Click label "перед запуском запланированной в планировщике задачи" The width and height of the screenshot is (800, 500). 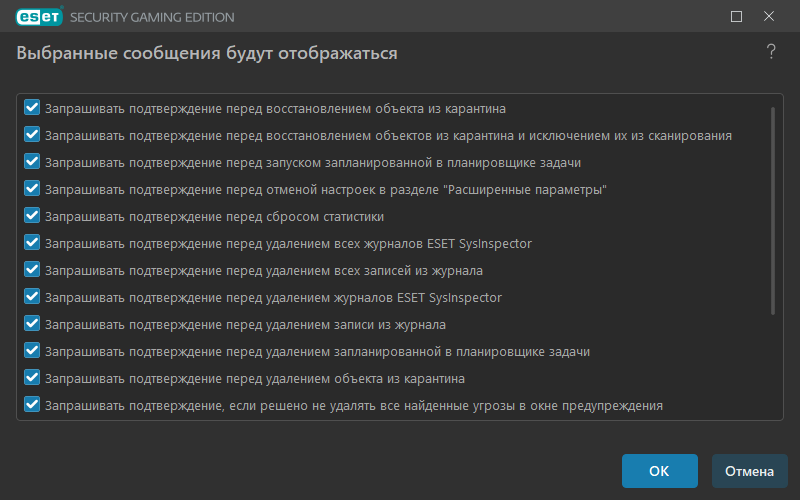404,163
